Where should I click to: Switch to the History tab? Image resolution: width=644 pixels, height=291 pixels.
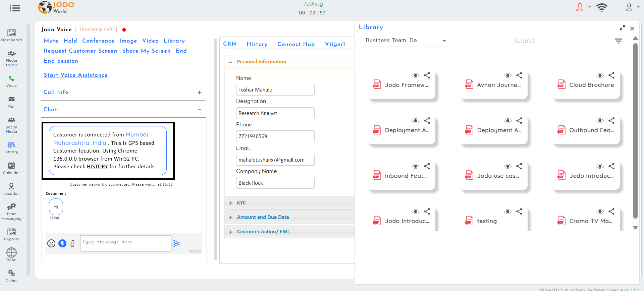point(257,44)
